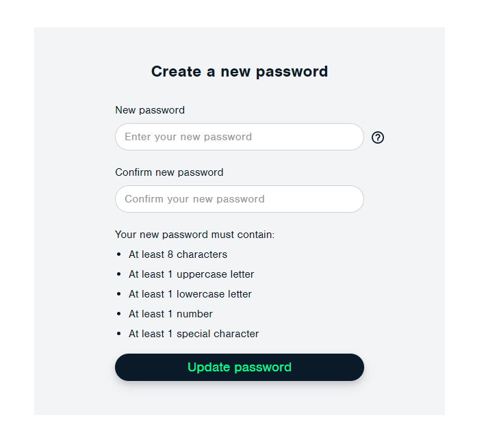Click the word "Update" on the dark button

pos(207,367)
